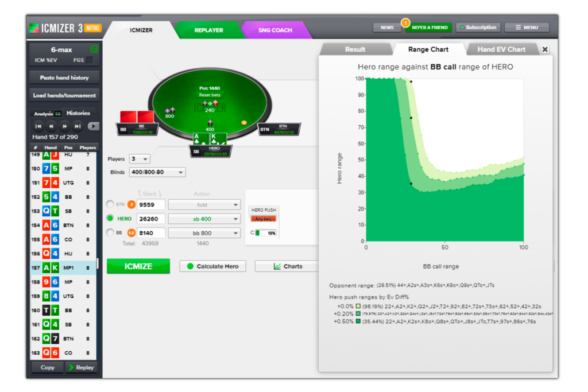Viewport: 588px width, 392px height.
Task: Open the HERO sb 400 action dropdown
Action: [204, 219]
